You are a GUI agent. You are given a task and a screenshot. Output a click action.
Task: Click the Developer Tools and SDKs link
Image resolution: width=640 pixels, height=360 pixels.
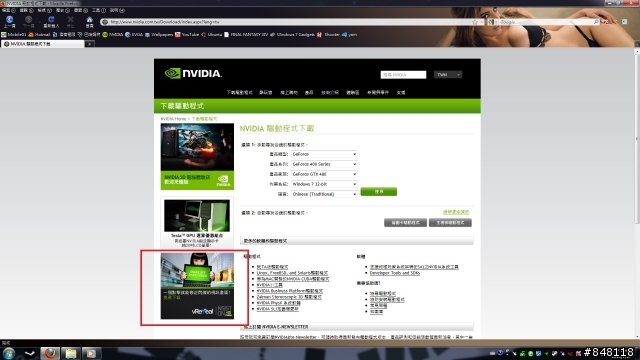[395, 273]
